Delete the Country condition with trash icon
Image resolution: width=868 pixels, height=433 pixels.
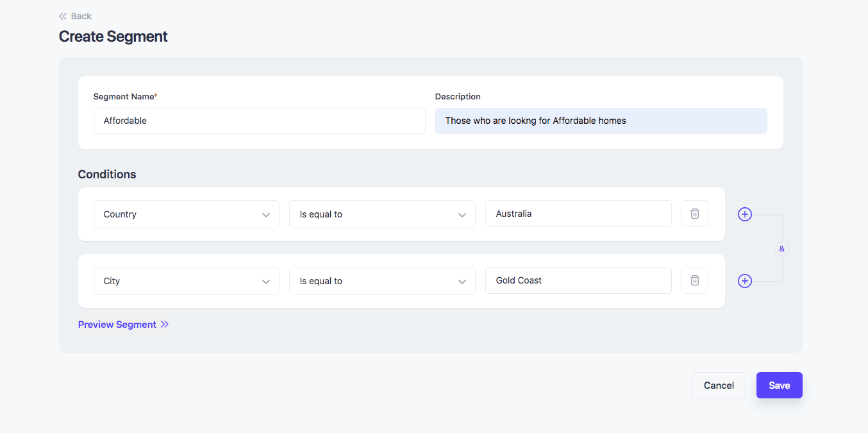pos(694,214)
